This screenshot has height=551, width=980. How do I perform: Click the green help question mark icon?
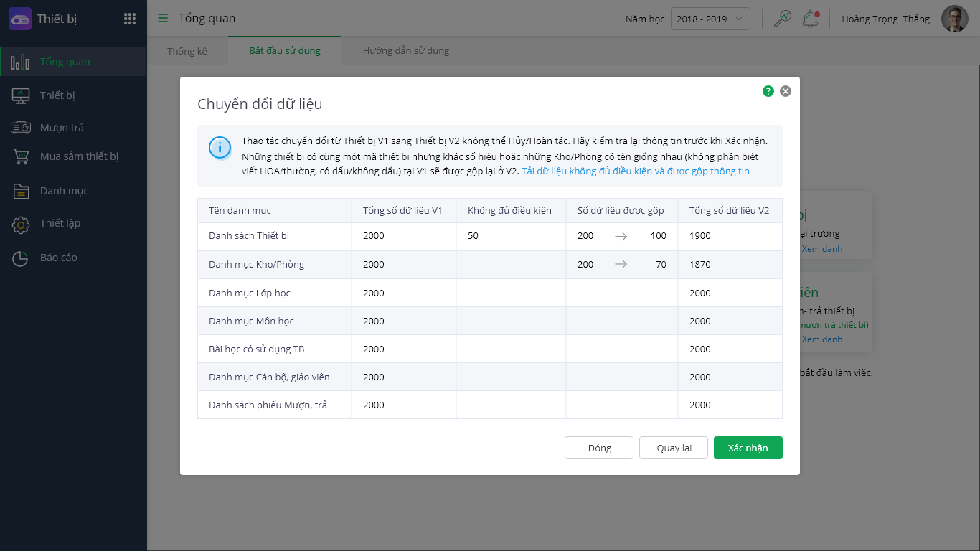tap(768, 91)
